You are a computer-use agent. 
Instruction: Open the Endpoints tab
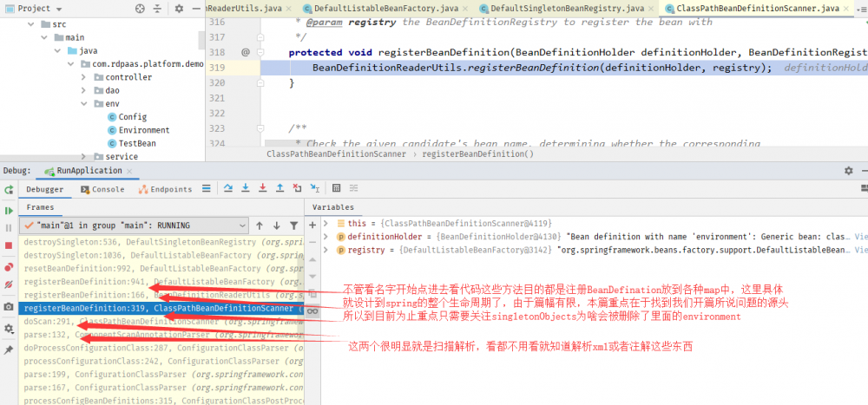(165, 189)
